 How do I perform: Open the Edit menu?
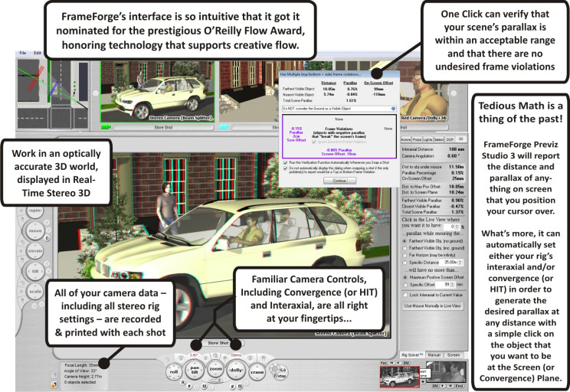[x=37, y=53]
